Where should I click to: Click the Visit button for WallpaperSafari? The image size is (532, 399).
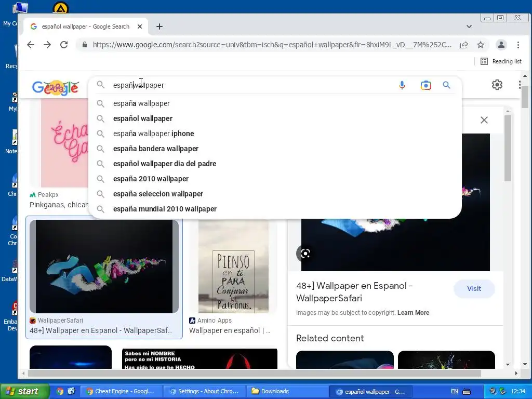pos(474,289)
